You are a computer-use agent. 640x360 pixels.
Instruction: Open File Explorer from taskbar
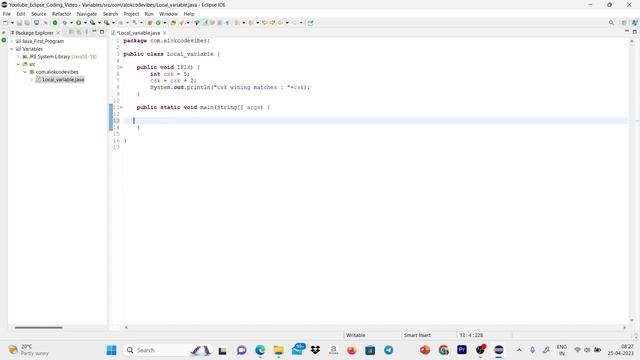point(278,350)
